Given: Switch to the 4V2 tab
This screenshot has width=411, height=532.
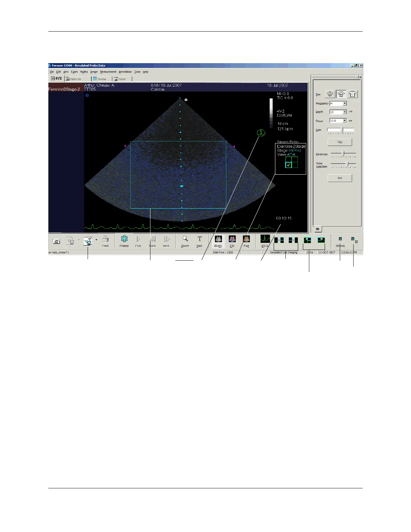Looking at the screenshot, I should [56, 78].
